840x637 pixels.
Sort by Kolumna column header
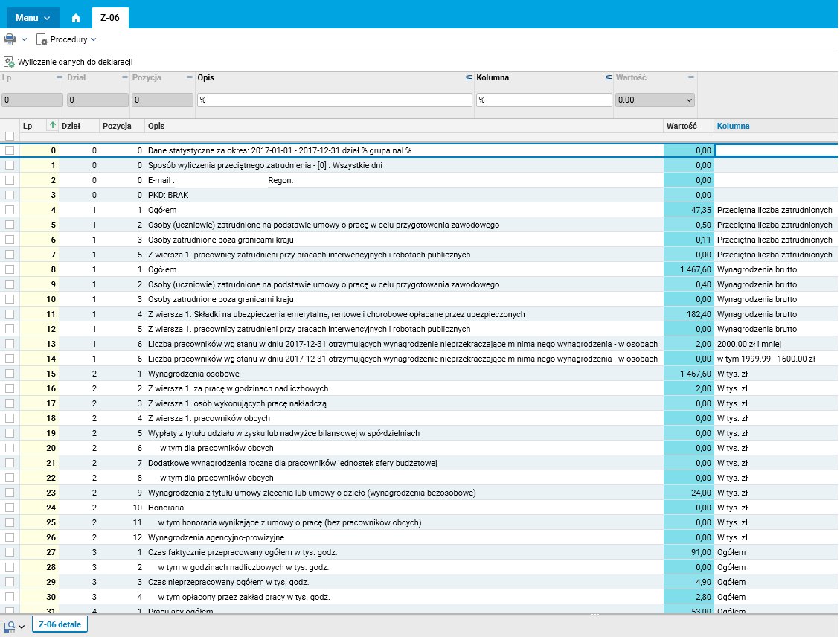733,126
